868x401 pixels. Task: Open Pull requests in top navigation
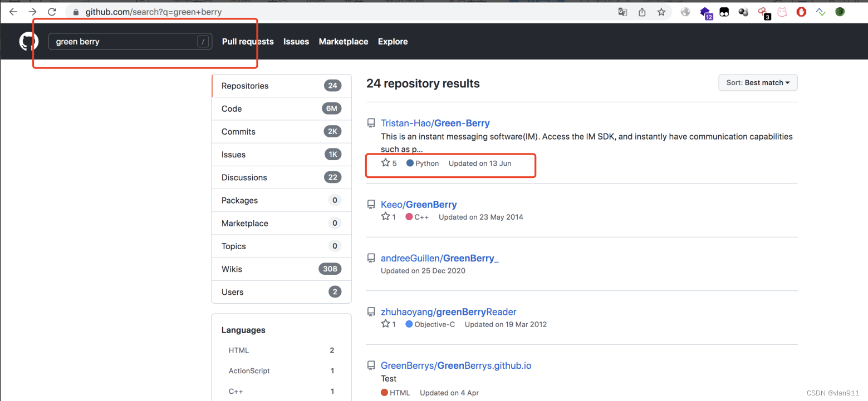click(248, 42)
